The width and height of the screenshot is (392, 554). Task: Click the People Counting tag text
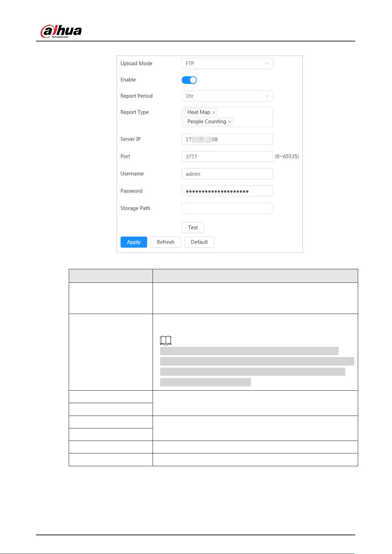[x=207, y=121]
